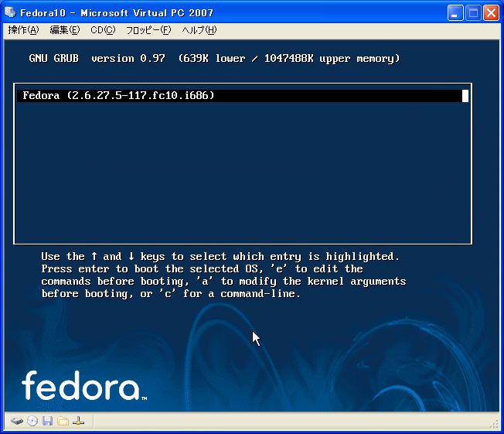This screenshot has width=504, height=434.
Task: Click the window resize grip in status bar
Action: click(494, 425)
